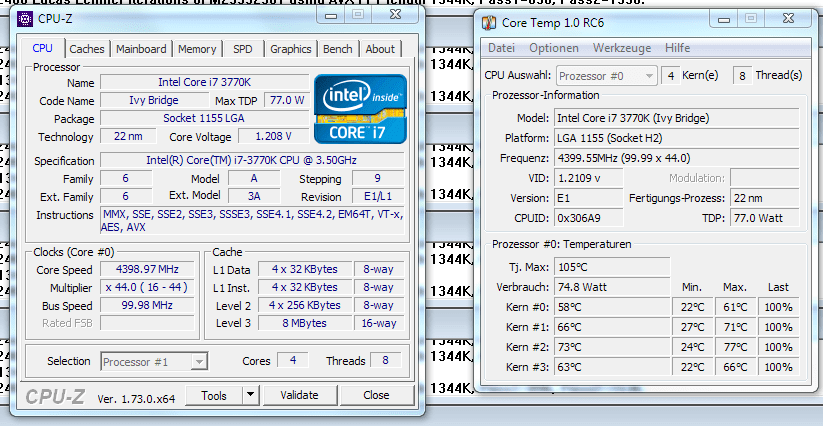Close the Core Temp window

[788, 19]
